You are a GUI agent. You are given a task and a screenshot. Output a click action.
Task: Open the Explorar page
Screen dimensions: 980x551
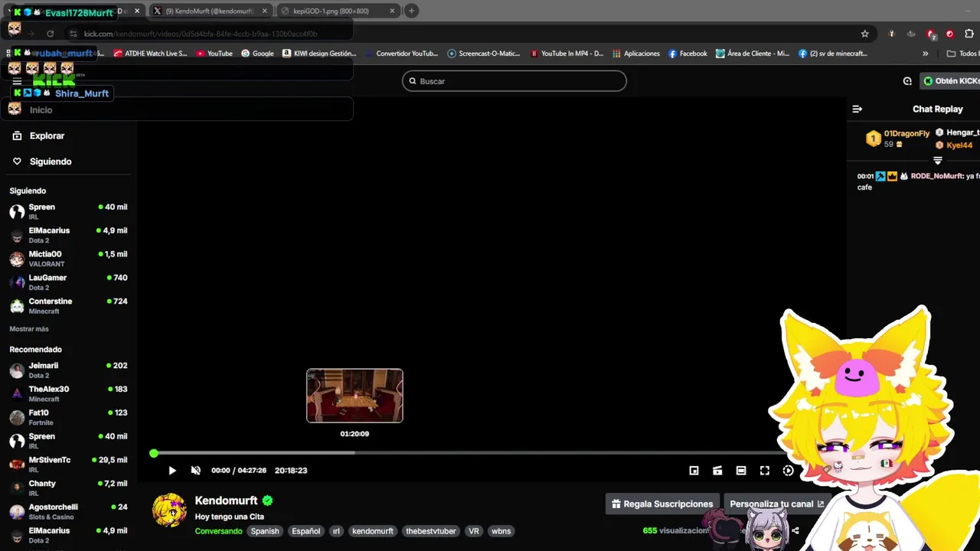click(47, 135)
